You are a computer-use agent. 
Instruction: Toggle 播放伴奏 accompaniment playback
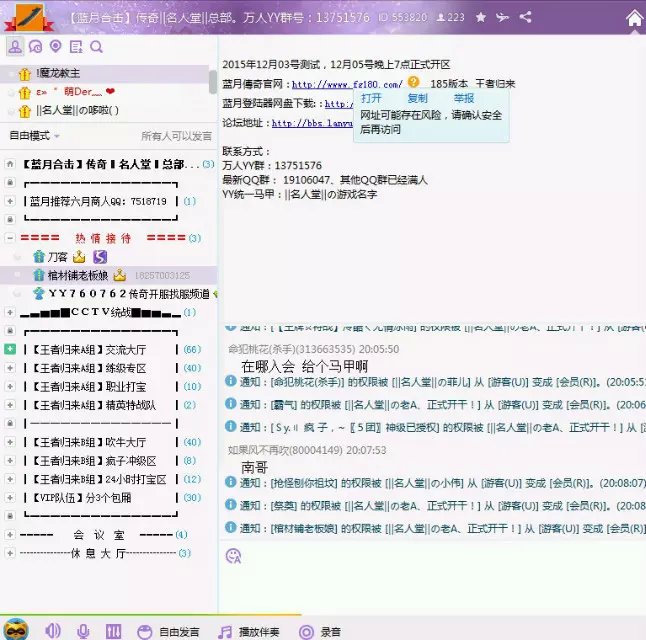[x=250, y=631]
